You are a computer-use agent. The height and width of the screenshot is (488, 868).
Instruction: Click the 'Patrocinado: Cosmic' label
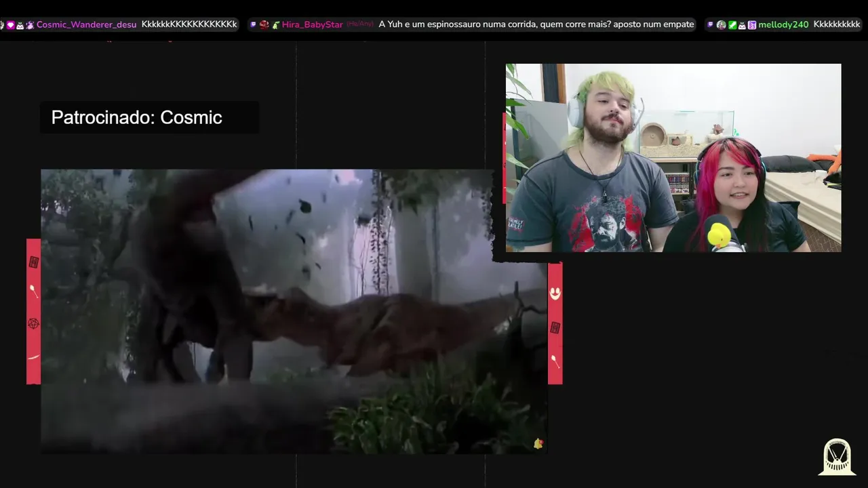pyautogui.click(x=137, y=117)
